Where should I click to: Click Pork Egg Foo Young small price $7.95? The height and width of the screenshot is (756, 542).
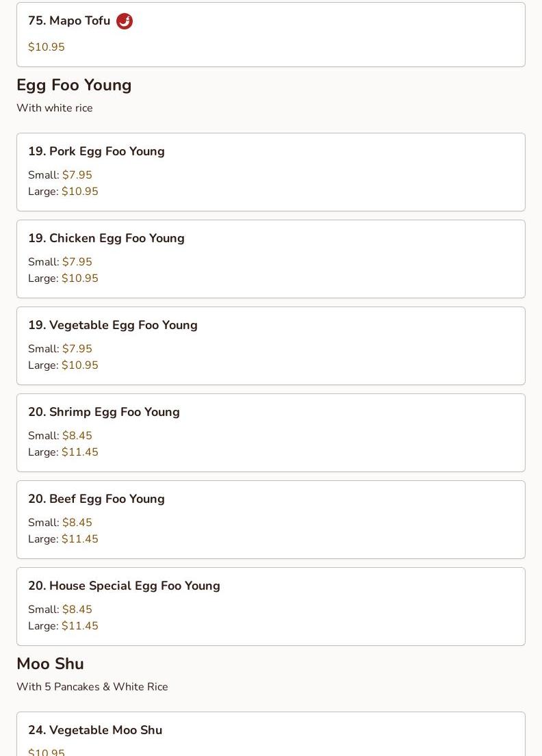coord(77,175)
